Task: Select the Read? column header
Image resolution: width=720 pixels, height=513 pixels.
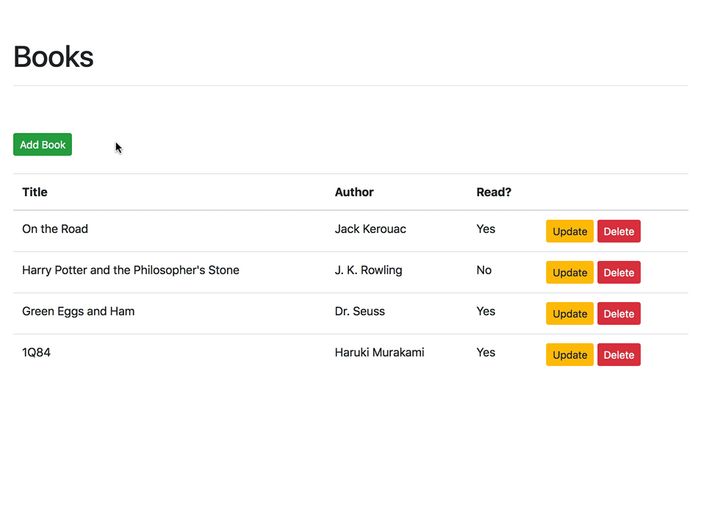Action: pyautogui.click(x=494, y=192)
